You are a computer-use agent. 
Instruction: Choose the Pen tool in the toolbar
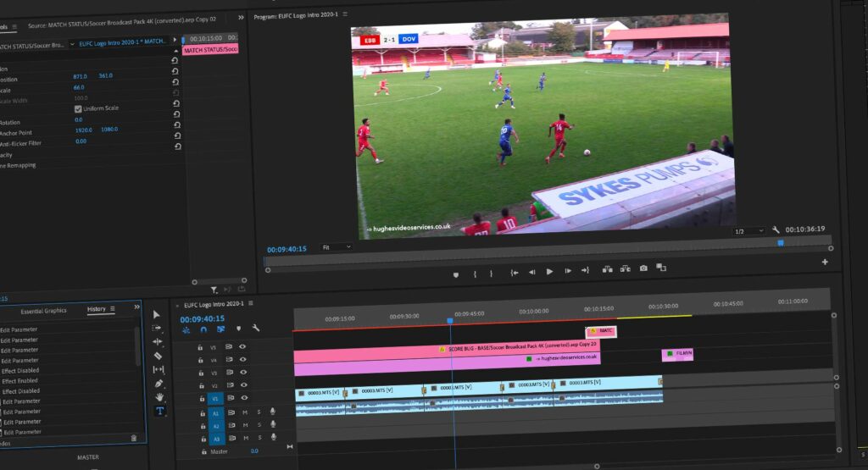159,384
